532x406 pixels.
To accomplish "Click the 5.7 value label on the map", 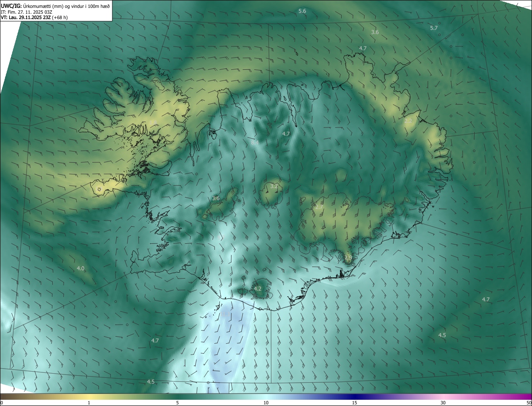I will tap(433, 28).
